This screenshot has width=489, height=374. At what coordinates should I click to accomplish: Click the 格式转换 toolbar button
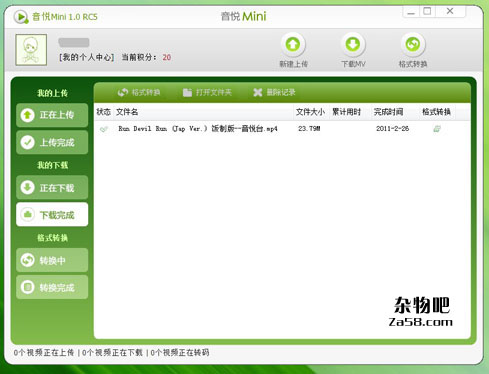point(139,92)
